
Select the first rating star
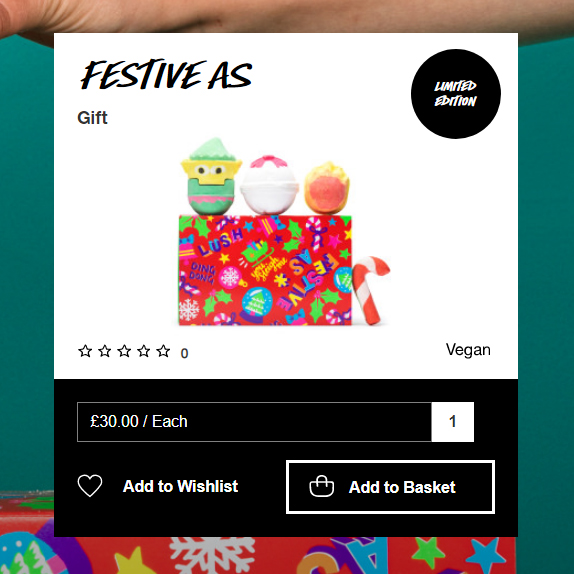click(85, 351)
